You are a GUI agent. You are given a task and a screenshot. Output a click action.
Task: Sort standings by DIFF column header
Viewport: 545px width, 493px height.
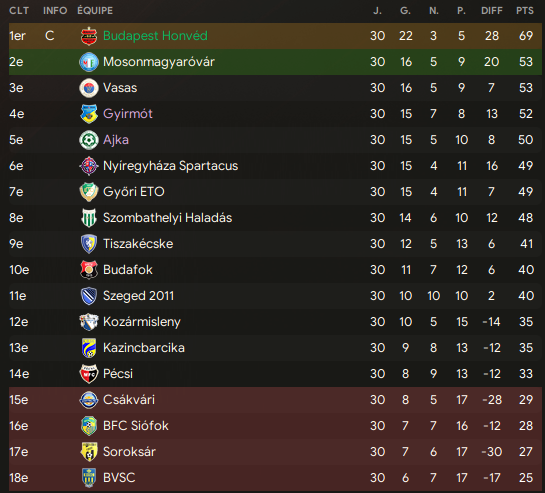(x=491, y=11)
